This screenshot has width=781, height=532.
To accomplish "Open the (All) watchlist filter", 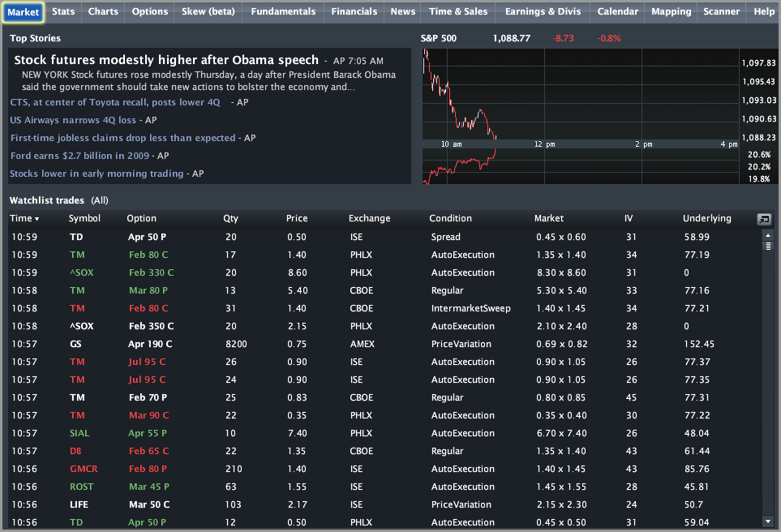I will 100,200.
